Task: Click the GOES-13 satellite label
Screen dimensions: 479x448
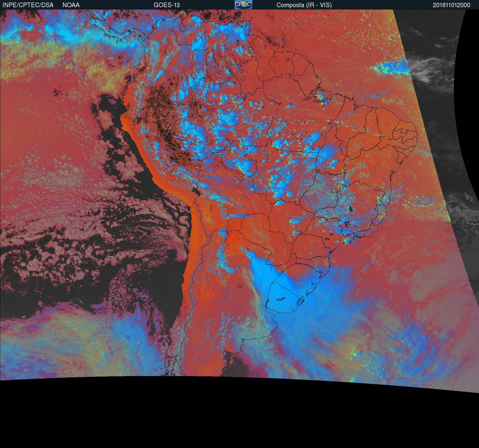Action: tap(167, 5)
